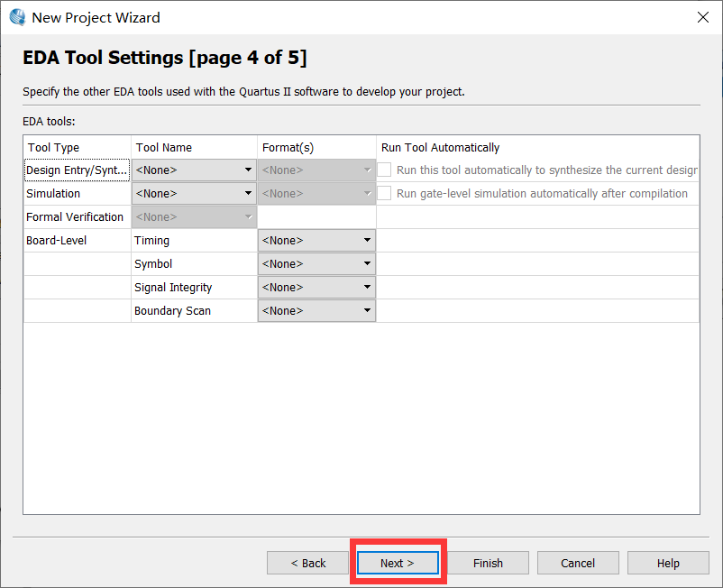The width and height of the screenshot is (723, 588).
Task: Select the Design Entry/Synt... row cell
Action: (77, 170)
